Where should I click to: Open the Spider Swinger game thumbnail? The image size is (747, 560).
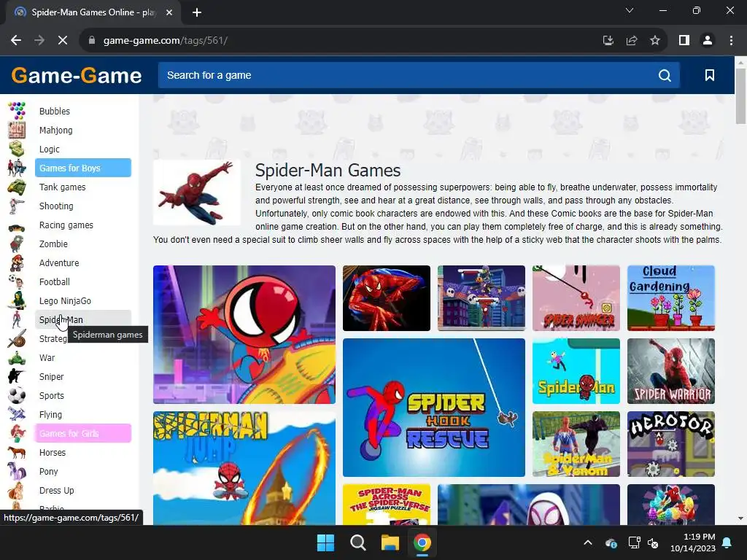click(576, 298)
